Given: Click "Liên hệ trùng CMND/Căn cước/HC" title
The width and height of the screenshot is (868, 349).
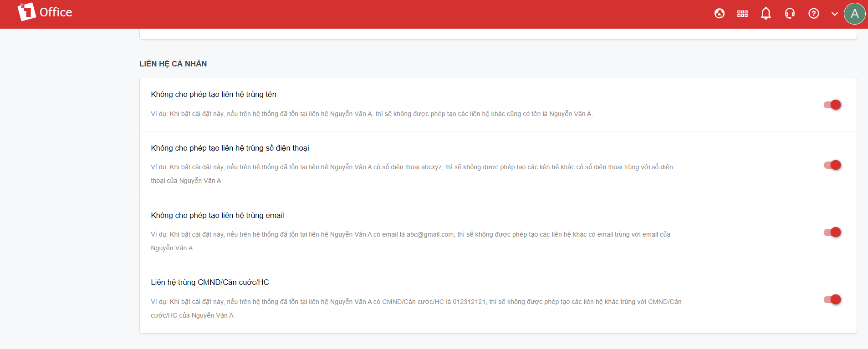Looking at the screenshot, I should pyautogui.click(x=210, y=282).
